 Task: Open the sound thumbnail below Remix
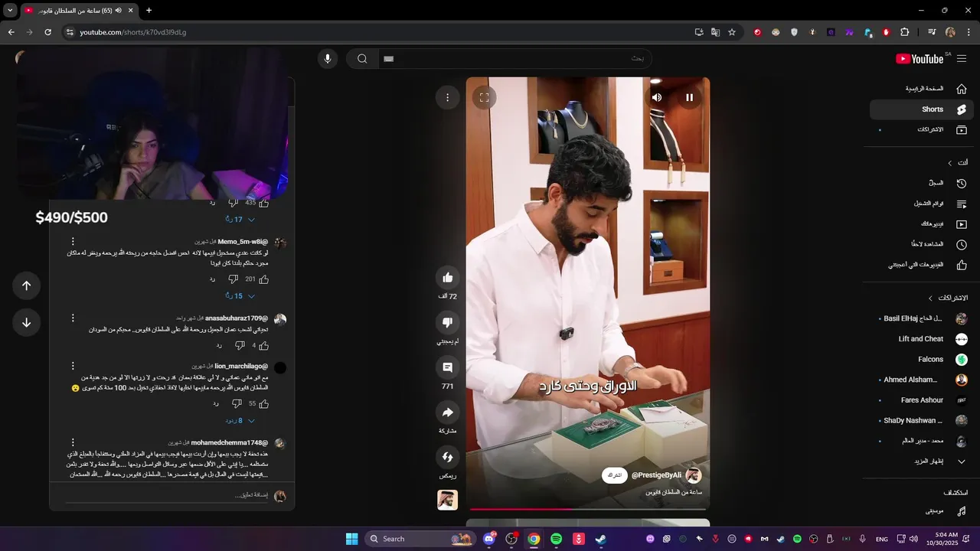448,500
